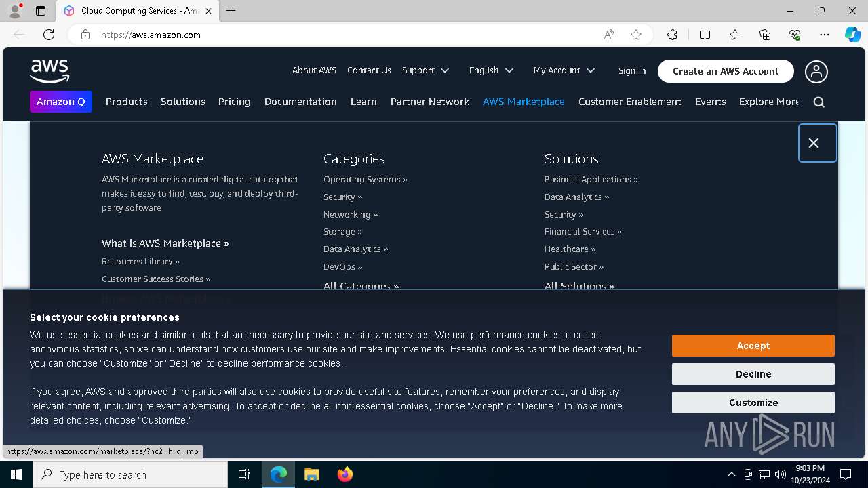The height and width of the screenshot is (488, 868).
Task: Open the volume control tray icon
Action: [x=781, y=474]
